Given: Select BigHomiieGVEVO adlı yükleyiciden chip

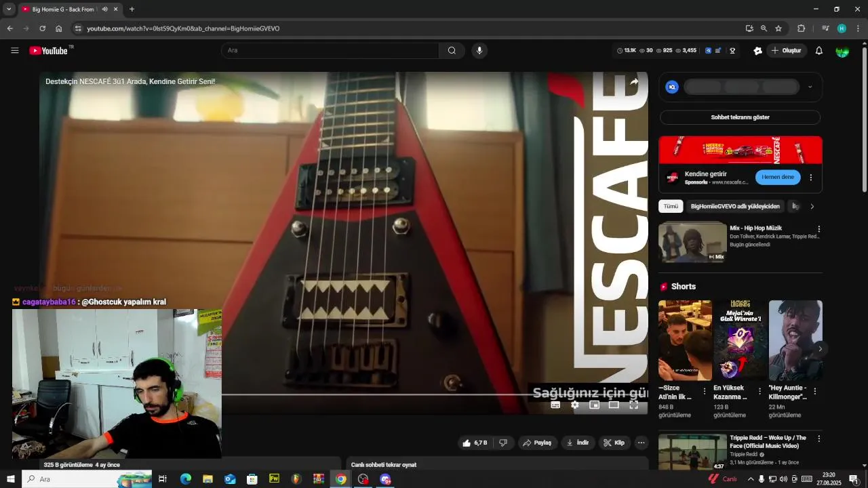Looking at the screenshot, I should tap(735, 206).
